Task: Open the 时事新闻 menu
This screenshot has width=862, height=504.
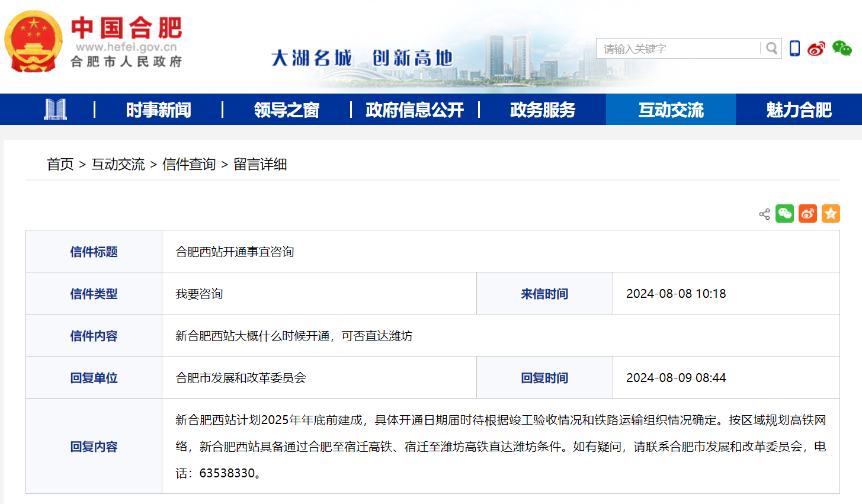Action: [158, 110]
